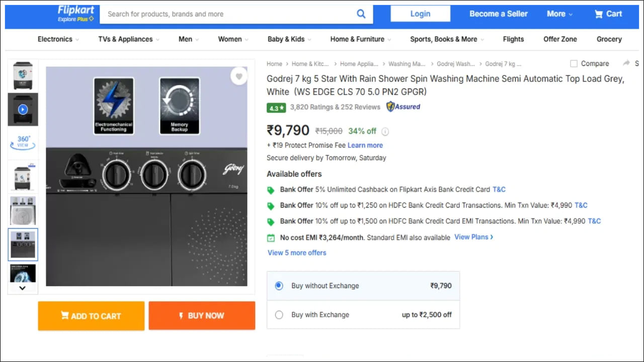Select Buy without Exchange option
The height and width of the screenshot is (362, 644).
[x=279, y=286]
